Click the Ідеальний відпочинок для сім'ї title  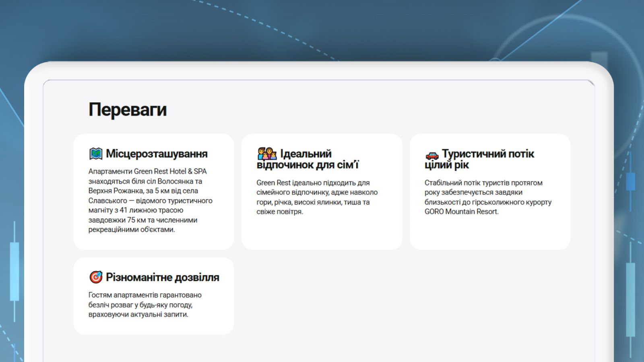pyautogui.click(x=308, y=159)
